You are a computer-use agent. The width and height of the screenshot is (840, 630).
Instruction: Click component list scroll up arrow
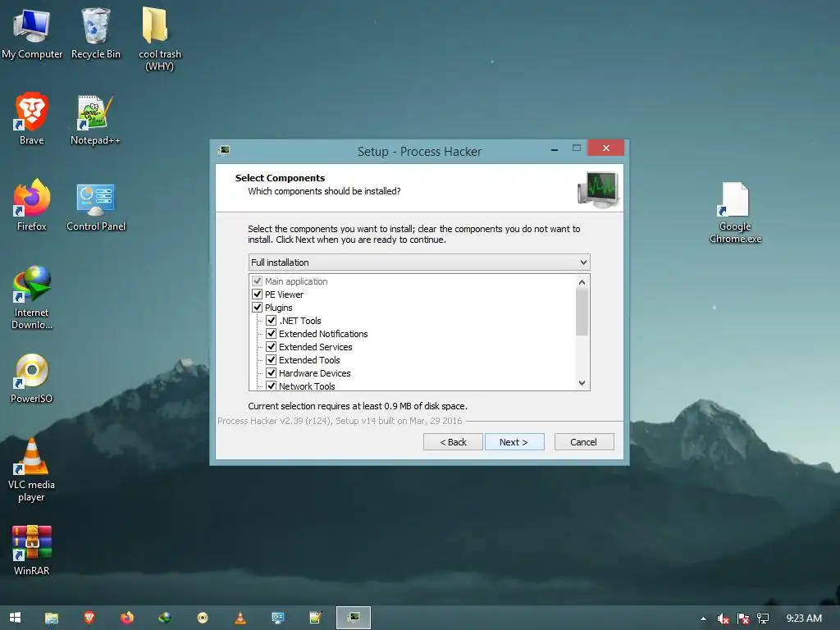[582, 282]
